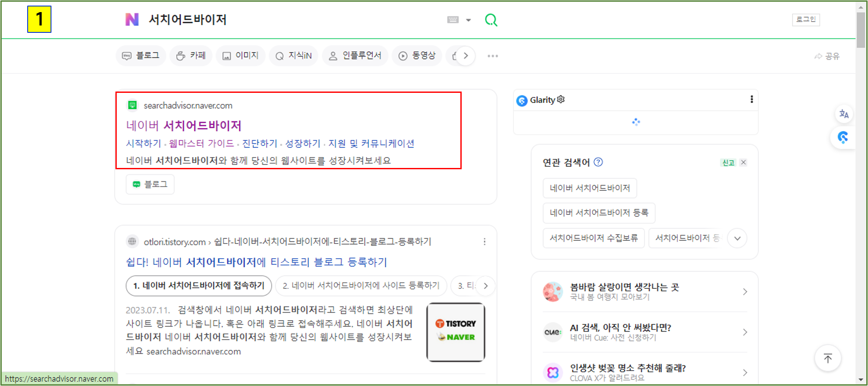Click the spring flower thumbnail icon
This screenshot has width=868, height=386.
click(553, 291)
